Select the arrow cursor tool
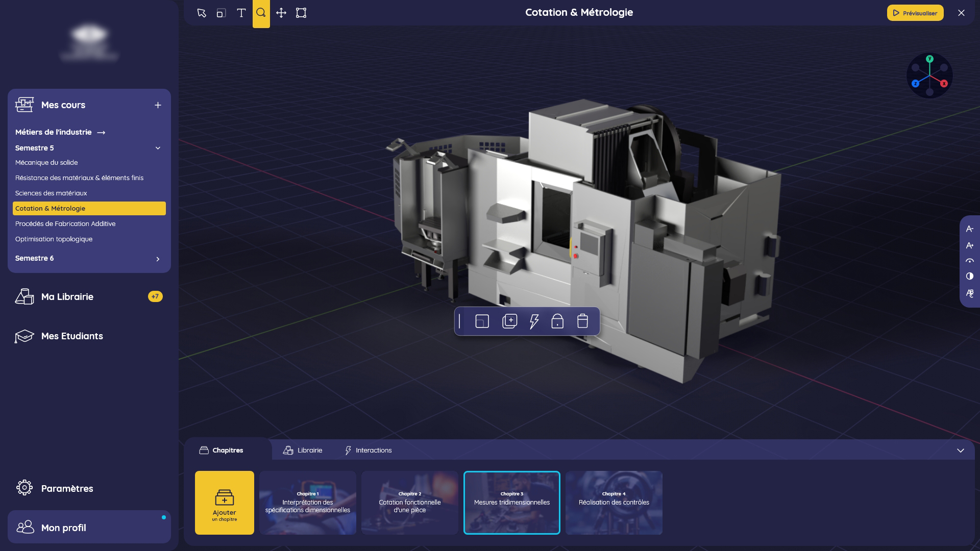The width and height of the screenshot is (980, 551). [202, 13]
